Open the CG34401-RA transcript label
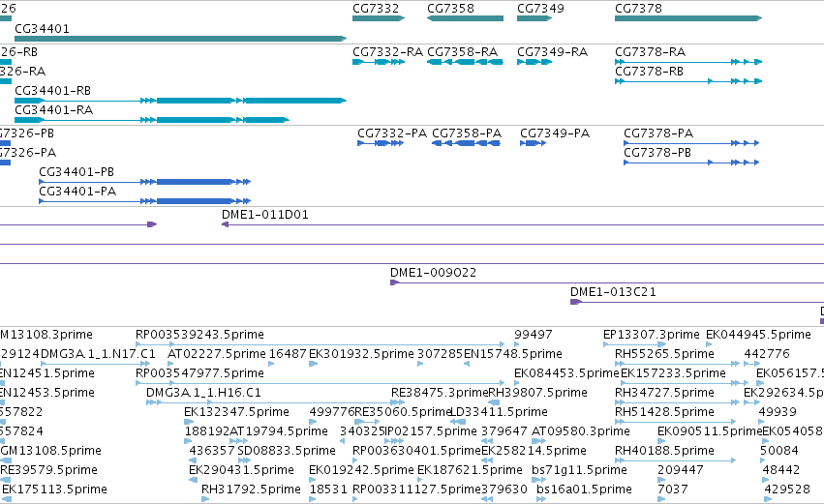Screen dimensions: 824x504 (53, 110)
